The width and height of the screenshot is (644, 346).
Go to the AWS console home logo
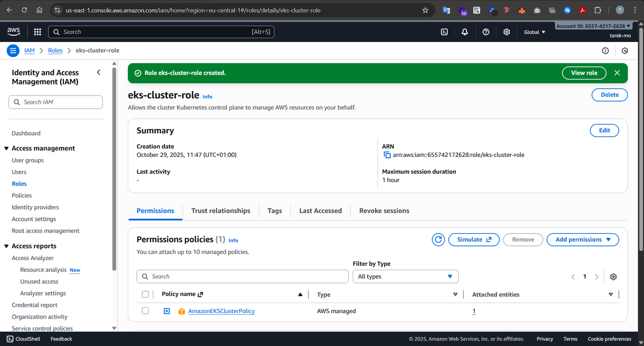tap(14, 32)
